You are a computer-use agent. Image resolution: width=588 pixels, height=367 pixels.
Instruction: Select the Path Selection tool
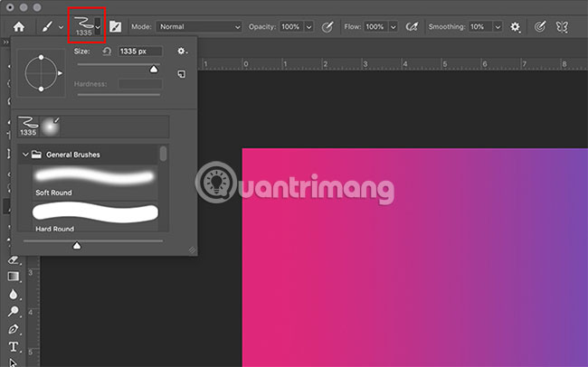(x=13, y=362)
